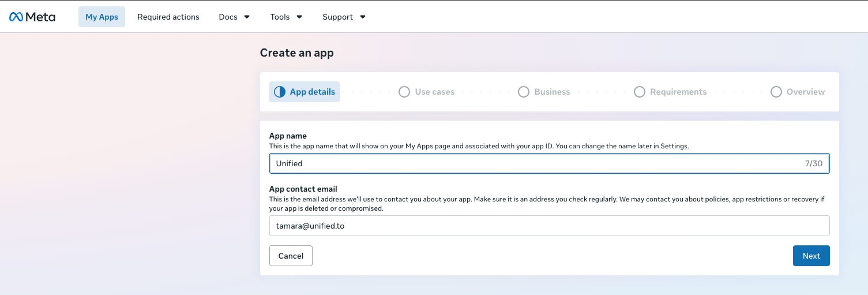Select the Use cases step

[x=427, y=92]
